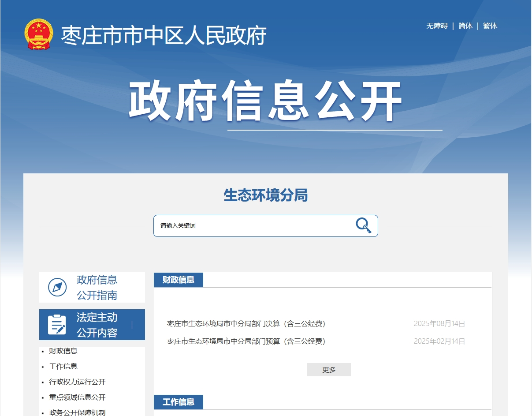Click 更多 to view more financial info

pyautogui.click(x=328, y=369)
